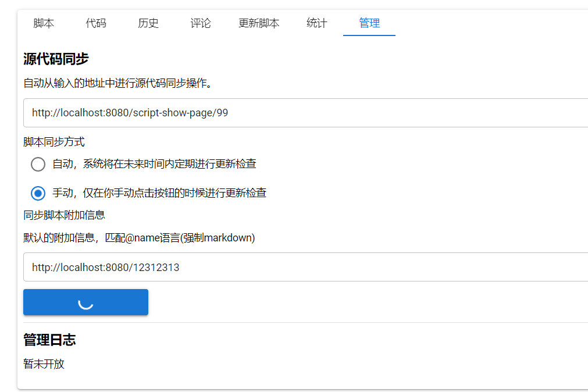The width and height of the screenshot is (588, 392).
Task: Click the source sync URL input field
Action: point(233,113)
